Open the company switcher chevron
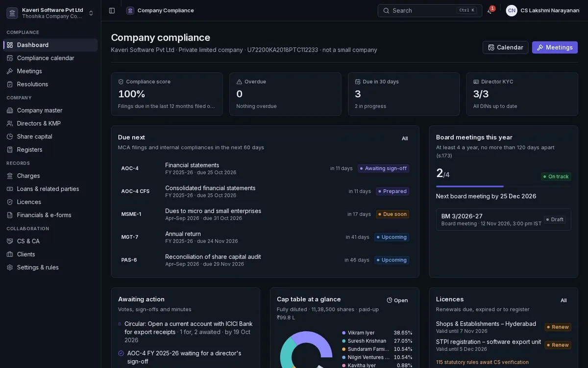Image resolution: width=588 pixels, height=368 pixels. [91, 13]
